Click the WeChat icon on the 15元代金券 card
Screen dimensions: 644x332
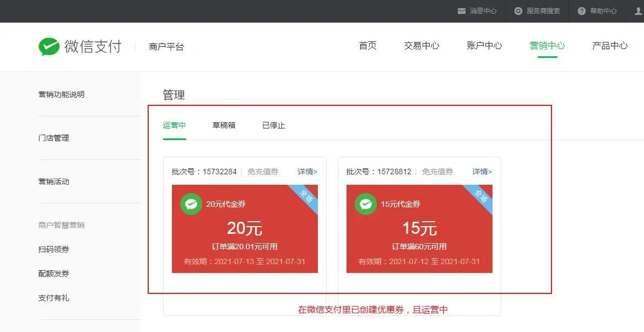point(366,204)
